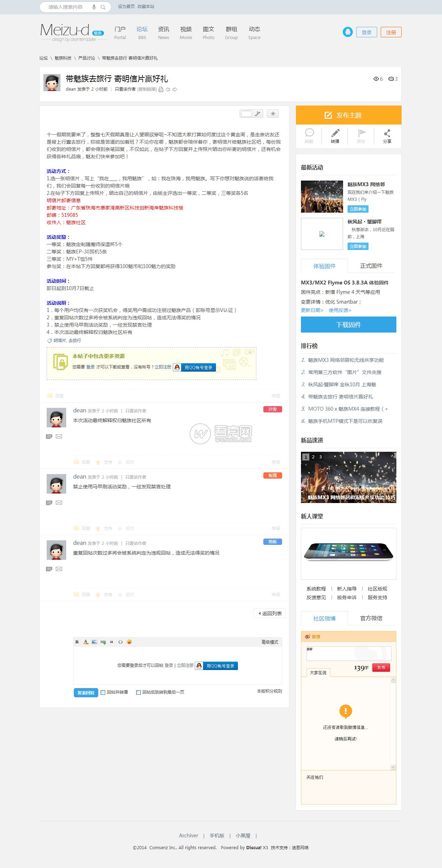
Task: Click the blue 下载固件 button
Action: (349, 325)
